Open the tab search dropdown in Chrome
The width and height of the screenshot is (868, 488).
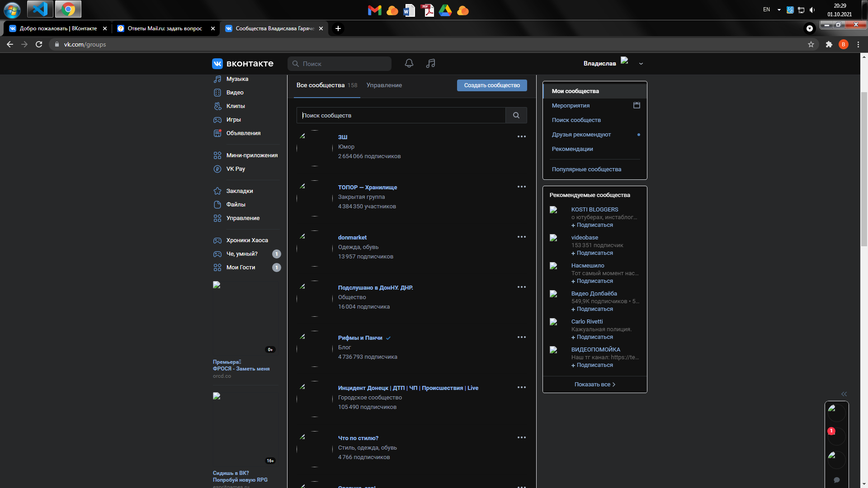pos(809,28)
